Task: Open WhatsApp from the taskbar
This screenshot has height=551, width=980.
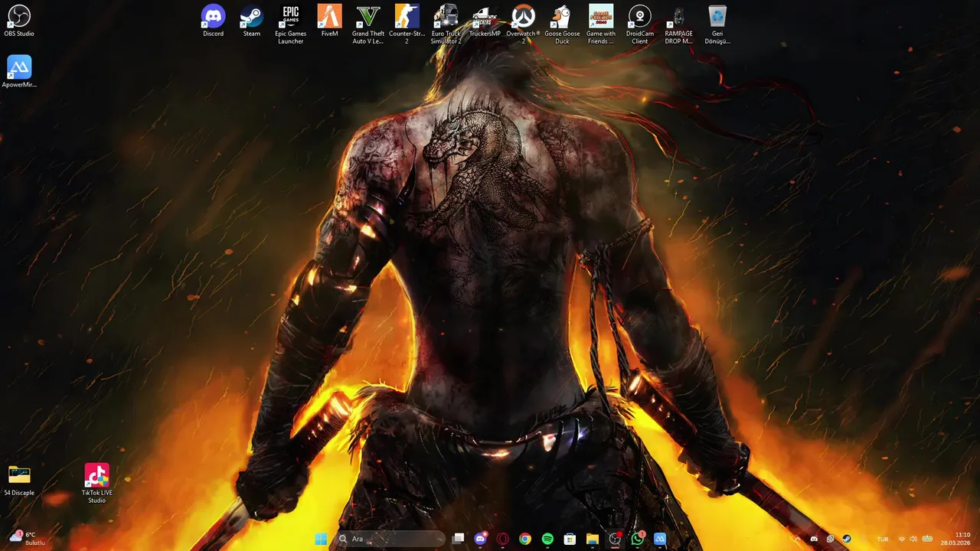Action: tap(637, 539)
